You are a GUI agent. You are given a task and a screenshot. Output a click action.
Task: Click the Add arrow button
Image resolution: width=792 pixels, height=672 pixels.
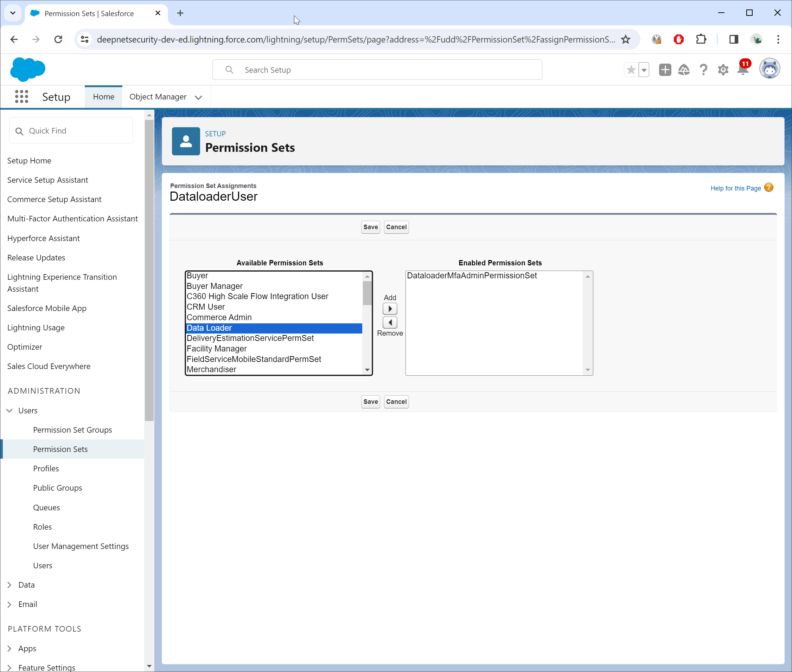[x=390, y=309]
